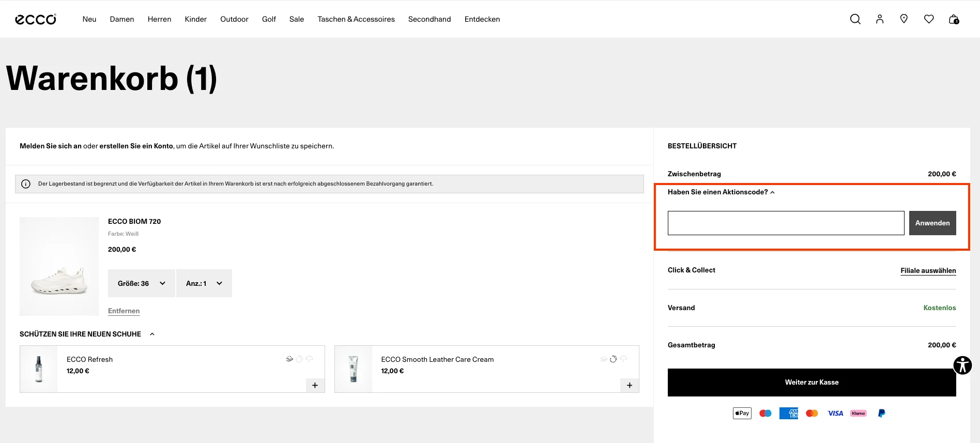This screenshot has height=443, width=980.
Task: Click the American Express payment icon
Action: pyautogui.click(x=789, y=413)
